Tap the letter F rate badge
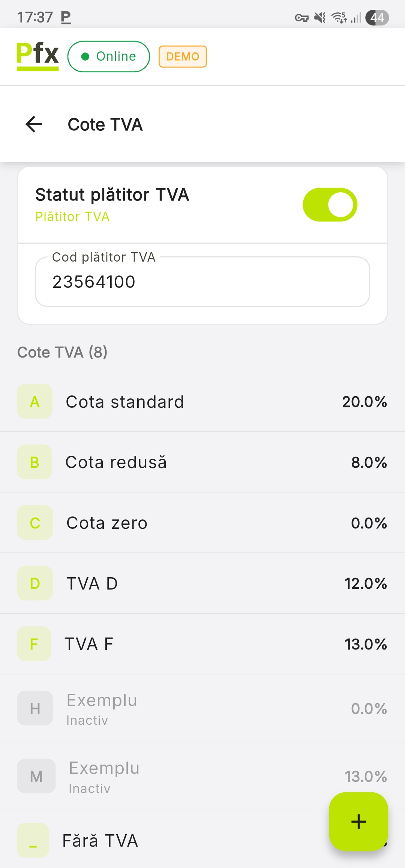This screenshot has height=868, width=405. pyautogui.click(x=34, y=644)
